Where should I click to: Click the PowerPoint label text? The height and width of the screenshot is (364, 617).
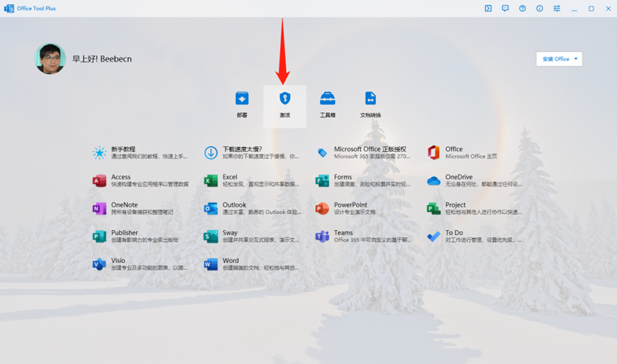coord(350,205)
